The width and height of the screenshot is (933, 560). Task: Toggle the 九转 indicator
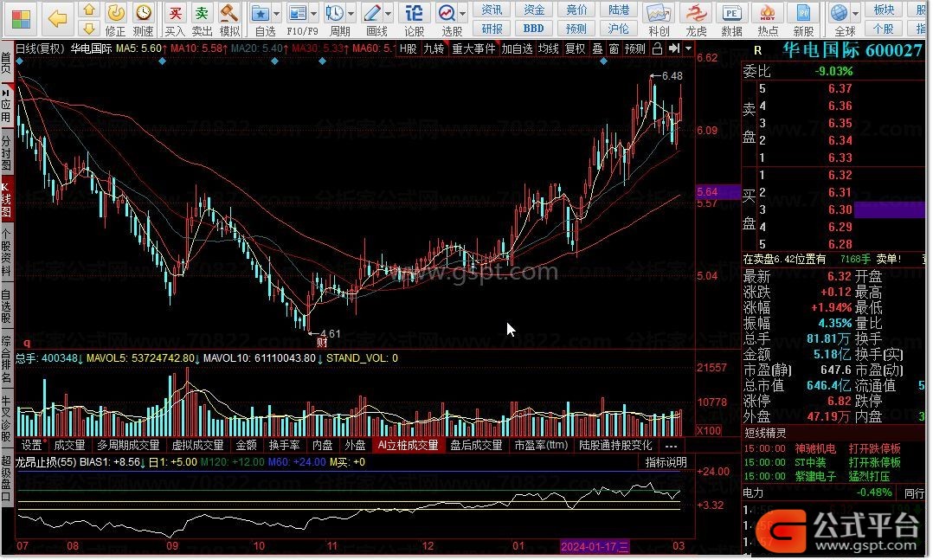click(434, 48)
